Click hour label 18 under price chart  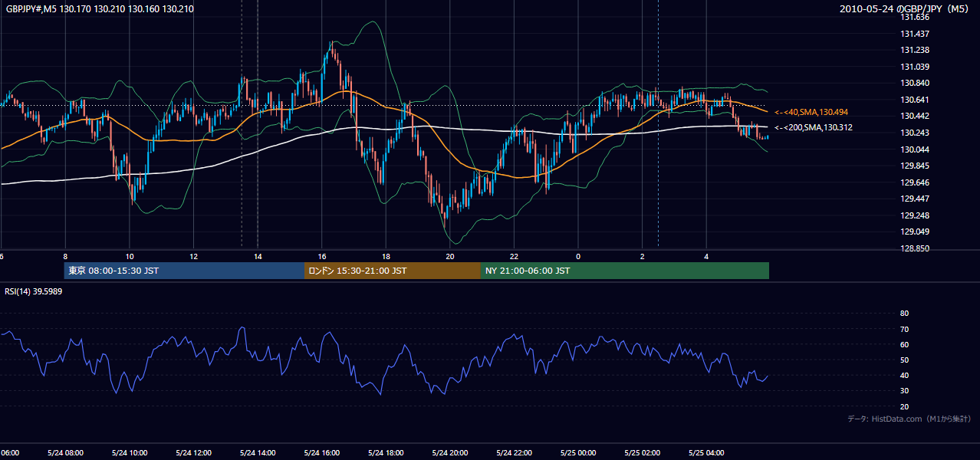pos(386,257)
